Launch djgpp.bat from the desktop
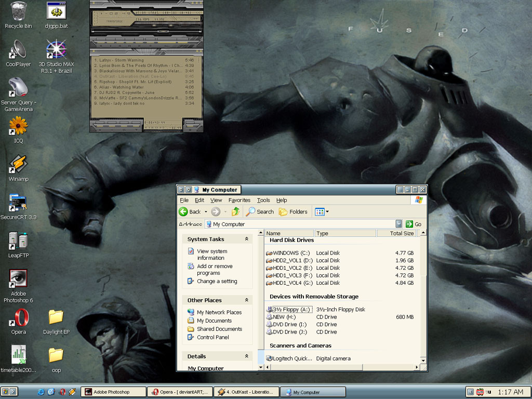Screen dimensions: 532x399 (x=56, y=15)
